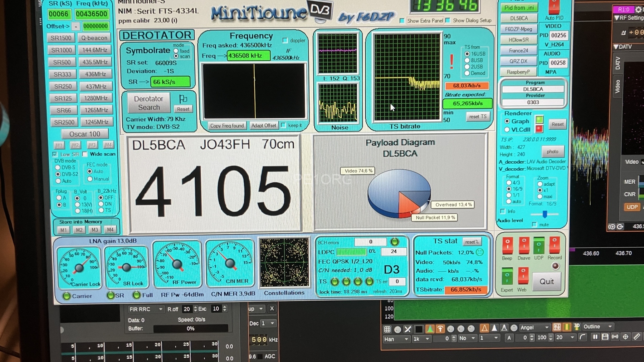Click the floppy disk save icon

(x=605, y=337)
